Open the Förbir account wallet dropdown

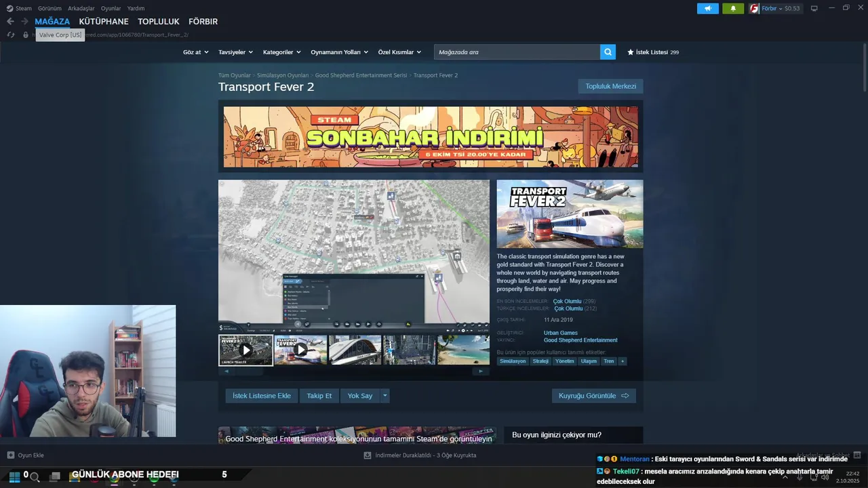coord(781,9)
